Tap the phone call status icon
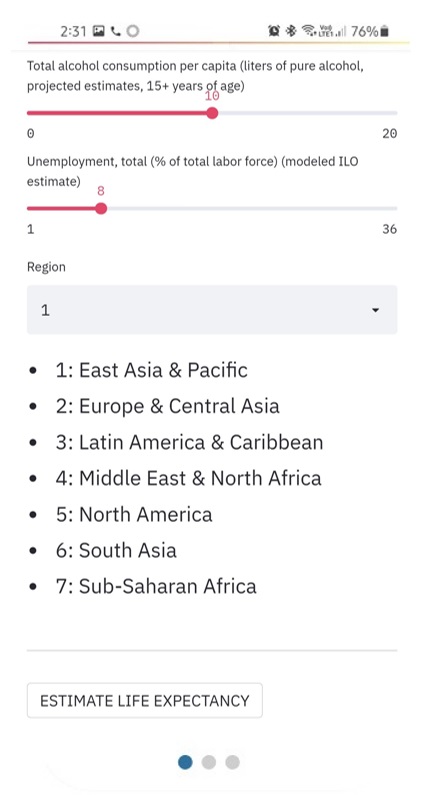This screenshot has height=795, width=427. pos(116,31)
